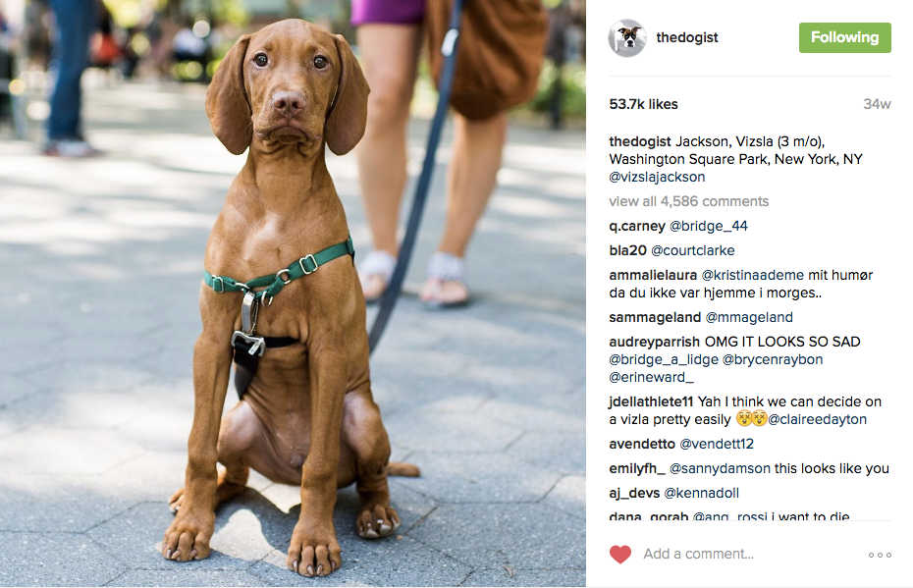The width and height of the screenshot is (913, 588).
Task: Open thedogist username in the header
Action: coord(687,37)
